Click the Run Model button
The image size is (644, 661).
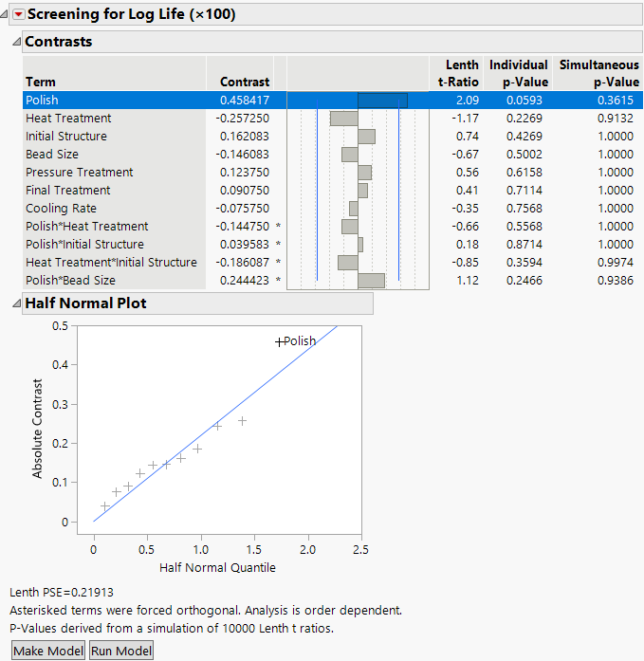[121, 651]
